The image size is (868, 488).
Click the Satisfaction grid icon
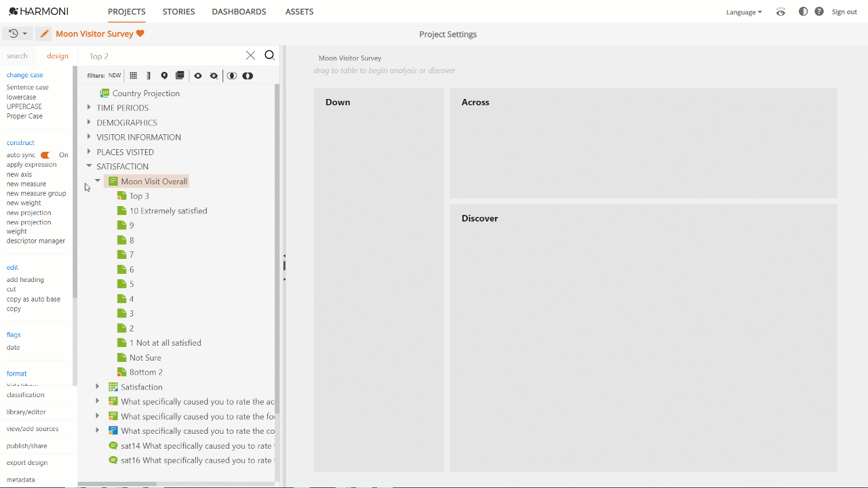(x=113, y=386)
